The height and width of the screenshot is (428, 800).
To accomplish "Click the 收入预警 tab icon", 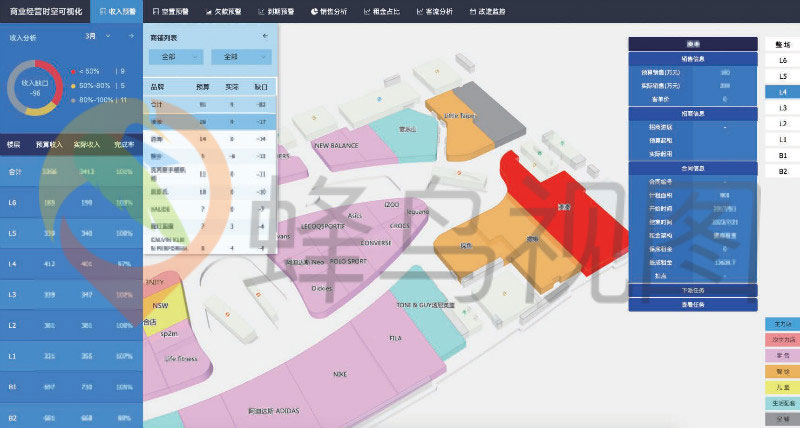I will tap(103, 12).
